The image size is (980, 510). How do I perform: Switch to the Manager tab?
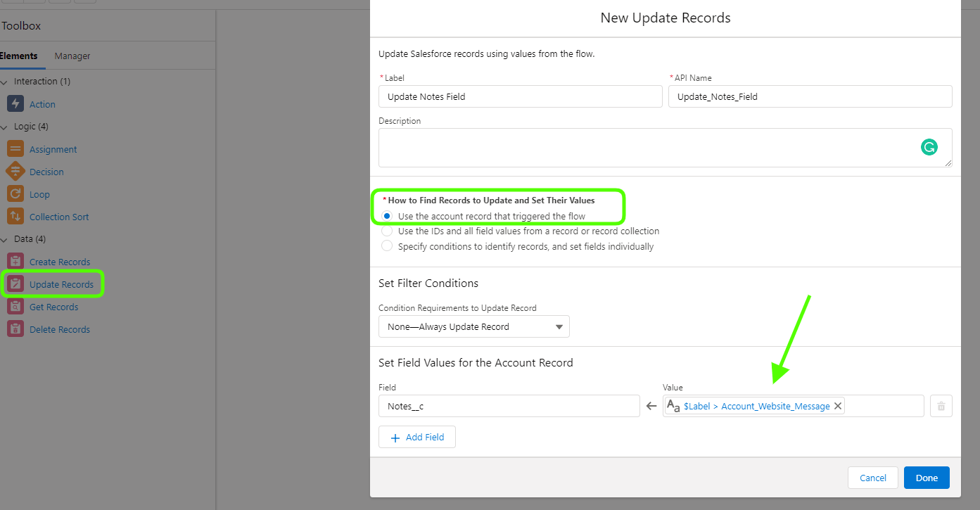click(x=71, y=55)
